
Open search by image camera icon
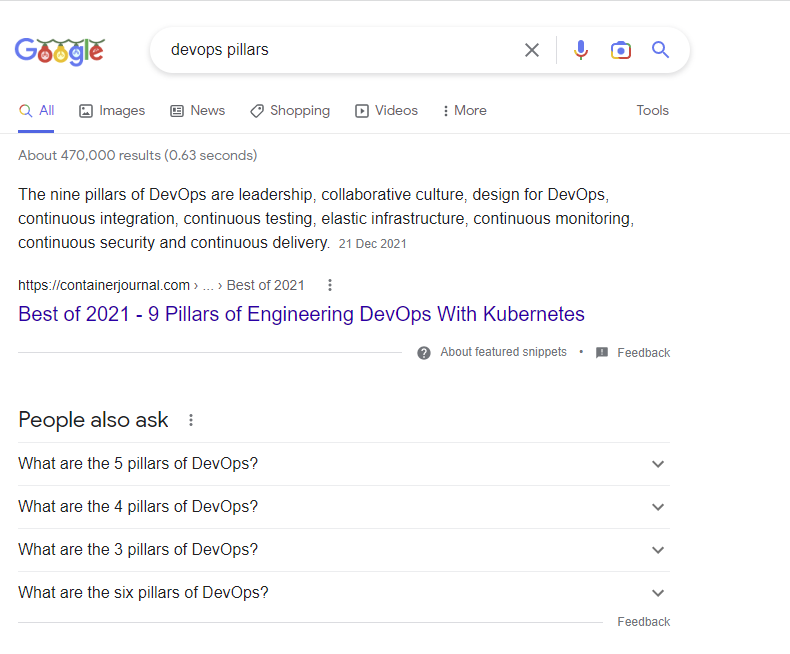(x=621, y=50)
